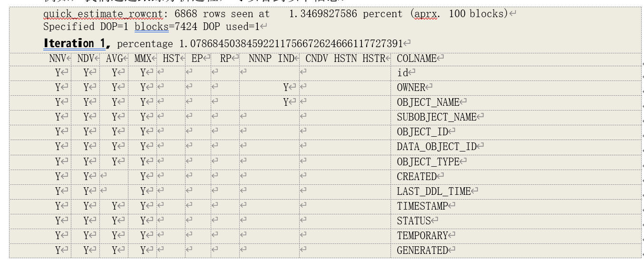644x262 pixels.
Task: Select the SUBOBJECT_NAME cell
Action: (x=436, y=117)
